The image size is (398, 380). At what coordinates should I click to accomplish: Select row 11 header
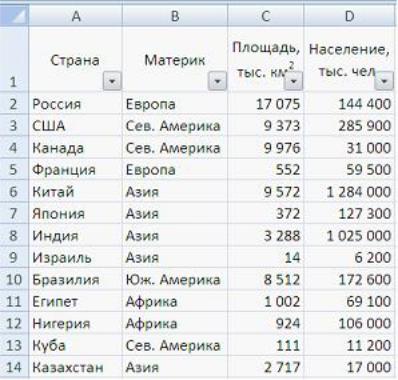(14, 301)
